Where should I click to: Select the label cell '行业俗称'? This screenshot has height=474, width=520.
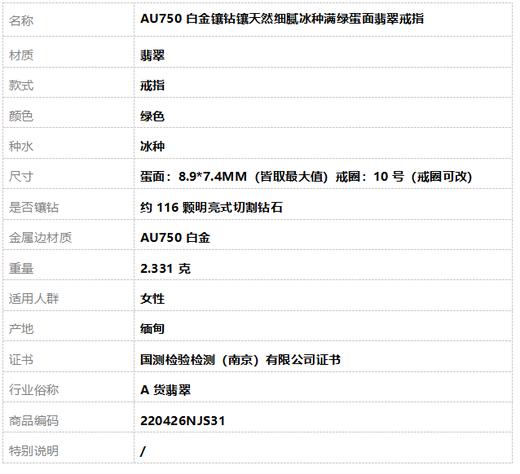[68, 387]
